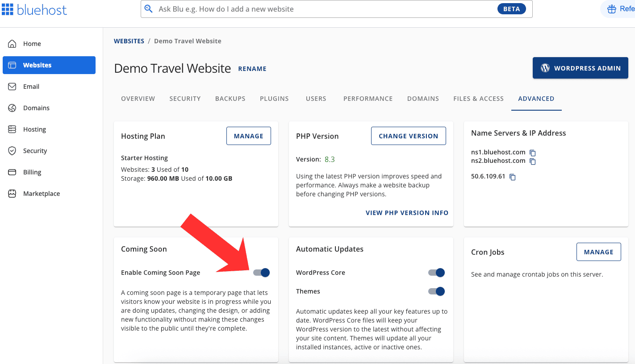Switch to the Overview tab
Image resolution: width=635 pixels, height=364 pixels.
138,99
